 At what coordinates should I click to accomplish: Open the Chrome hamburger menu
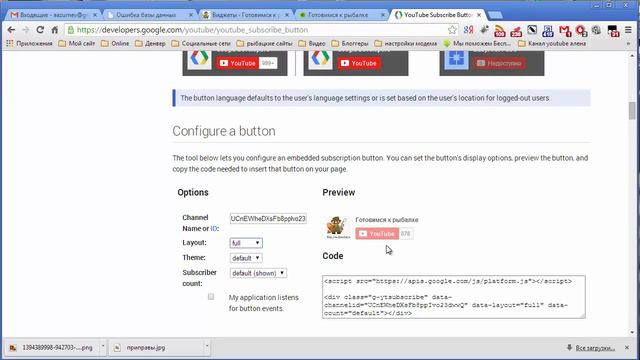628,30
